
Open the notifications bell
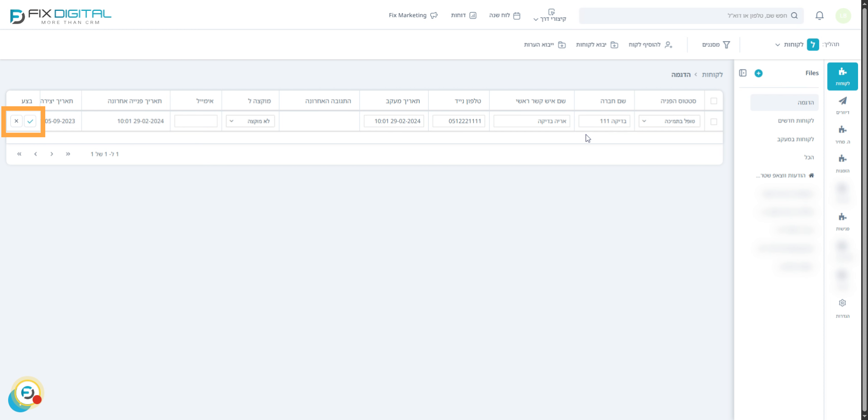click(819, 16)
